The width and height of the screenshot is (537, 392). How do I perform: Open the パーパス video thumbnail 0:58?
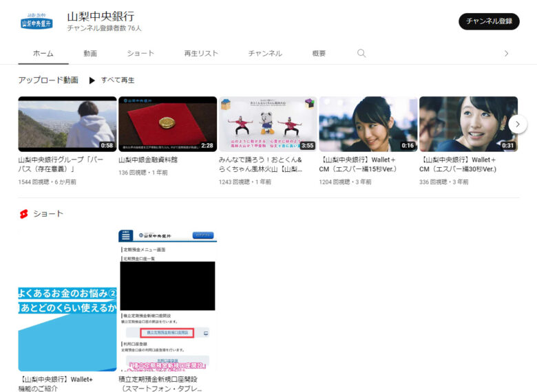(x=67, y=124)
